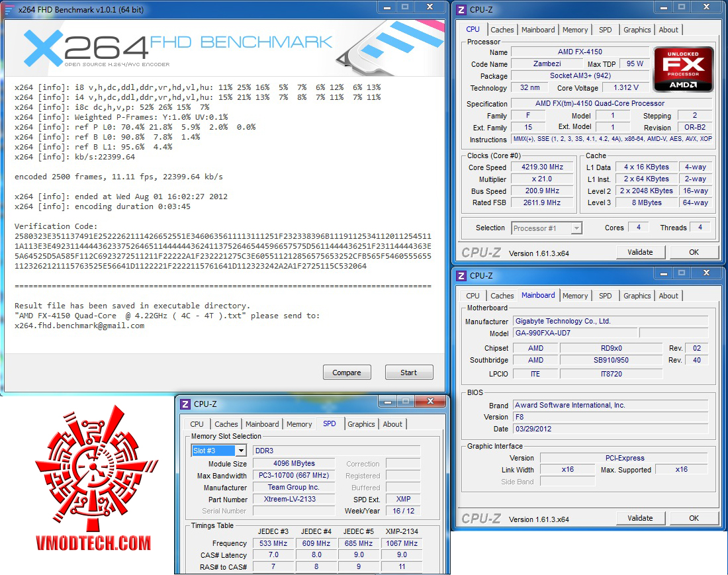Click the PC3-10700 (667 MHz) max bandwidth value
728x575 pixels.
(x=293, y=476)
